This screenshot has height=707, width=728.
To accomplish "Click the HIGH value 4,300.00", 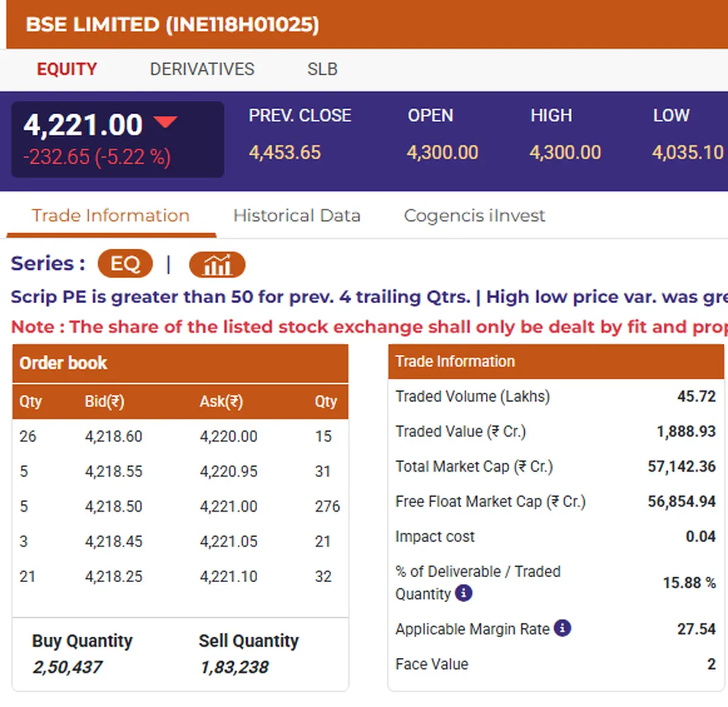I will [x=565, y=152].
